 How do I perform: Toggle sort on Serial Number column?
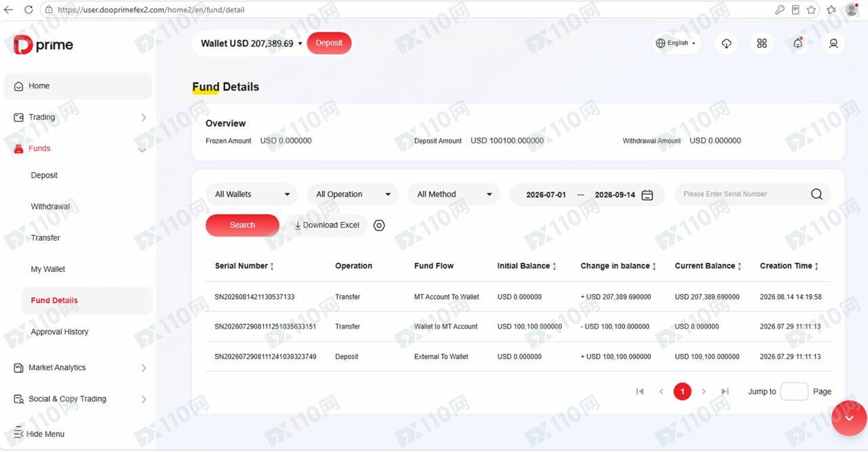[272, 266]
